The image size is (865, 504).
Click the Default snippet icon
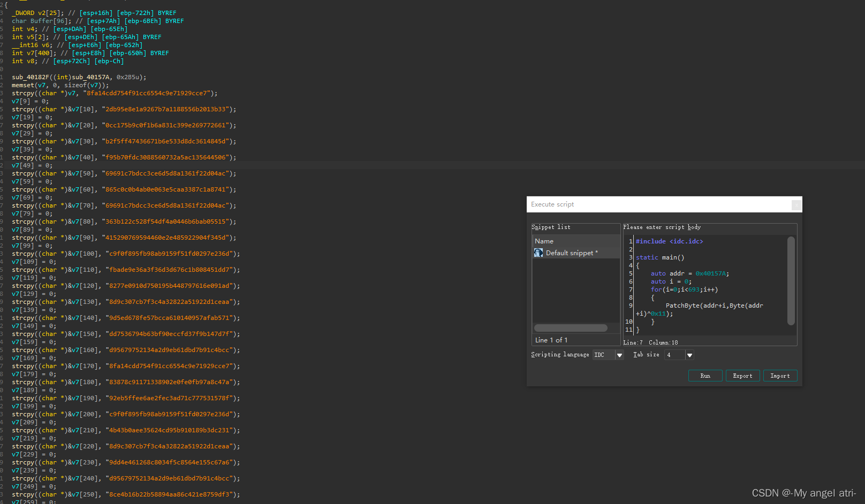click(538, 253)
